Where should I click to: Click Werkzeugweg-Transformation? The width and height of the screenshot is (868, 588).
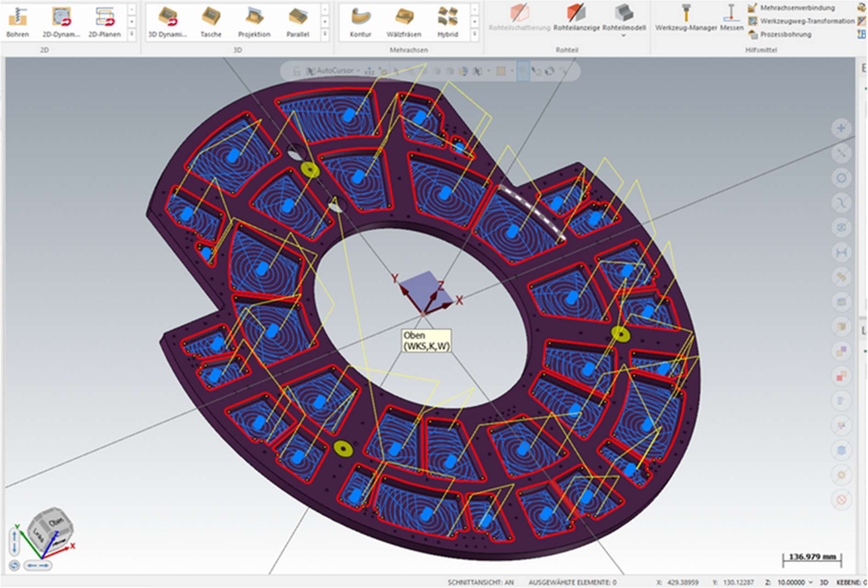802,21
